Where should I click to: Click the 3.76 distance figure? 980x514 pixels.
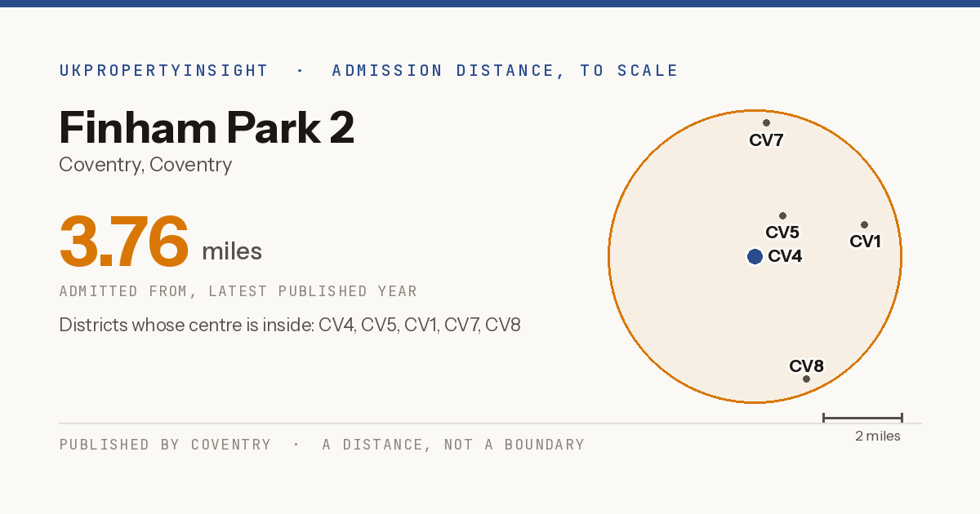pyautogui.click(x=124, y=241)
